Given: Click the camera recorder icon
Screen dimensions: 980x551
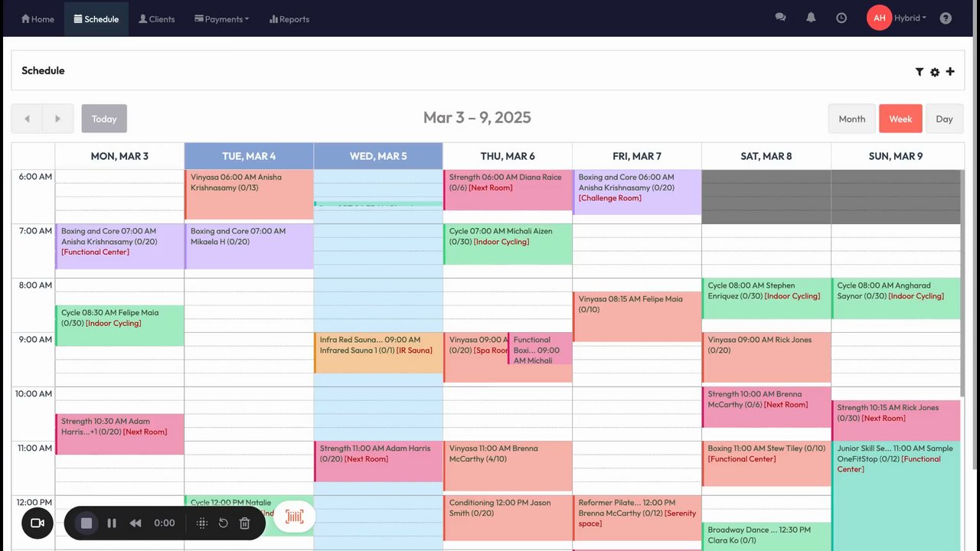Looking at the screenshot, I should click(x=37, y=523).
